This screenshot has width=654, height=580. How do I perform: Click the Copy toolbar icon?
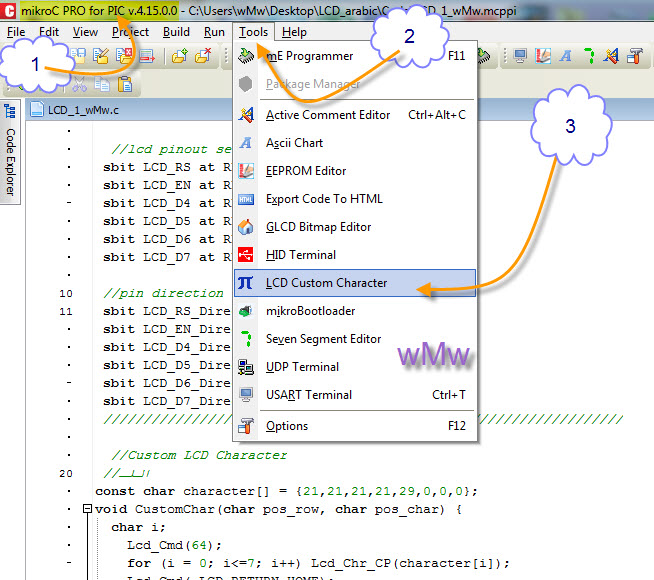(x=102, y=85)
